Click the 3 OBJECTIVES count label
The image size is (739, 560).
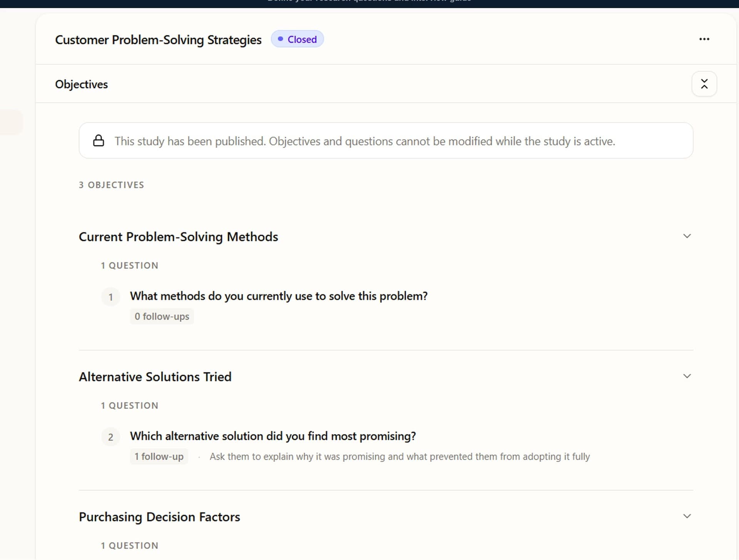[x=111, y=185]
